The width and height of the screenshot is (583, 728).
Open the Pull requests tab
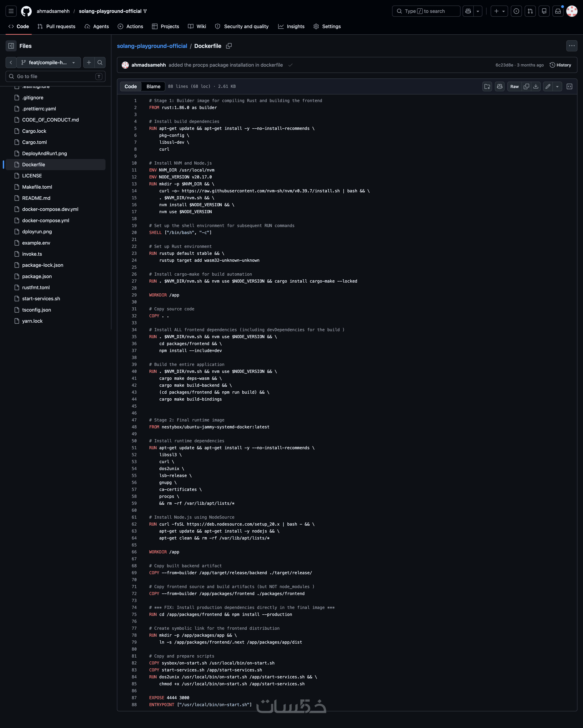pyautogui.click(x=56, y=26)
